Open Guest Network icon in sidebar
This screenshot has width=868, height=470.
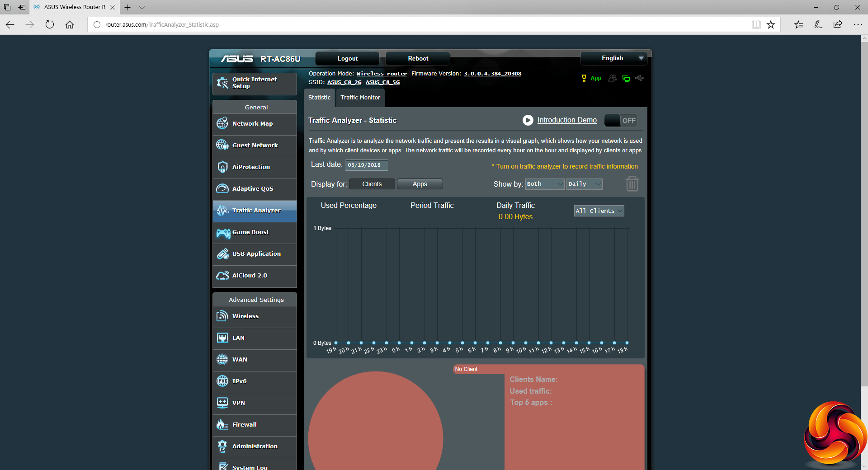point(222,145)
